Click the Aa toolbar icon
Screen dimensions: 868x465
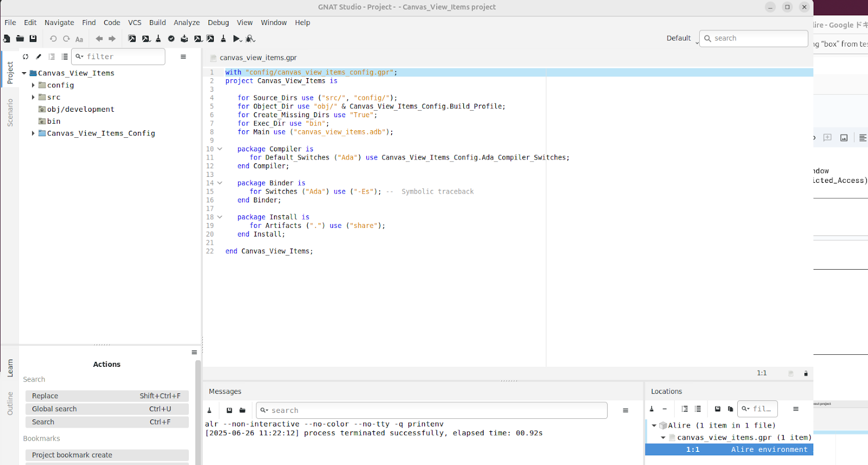click(x=79, y=39)
